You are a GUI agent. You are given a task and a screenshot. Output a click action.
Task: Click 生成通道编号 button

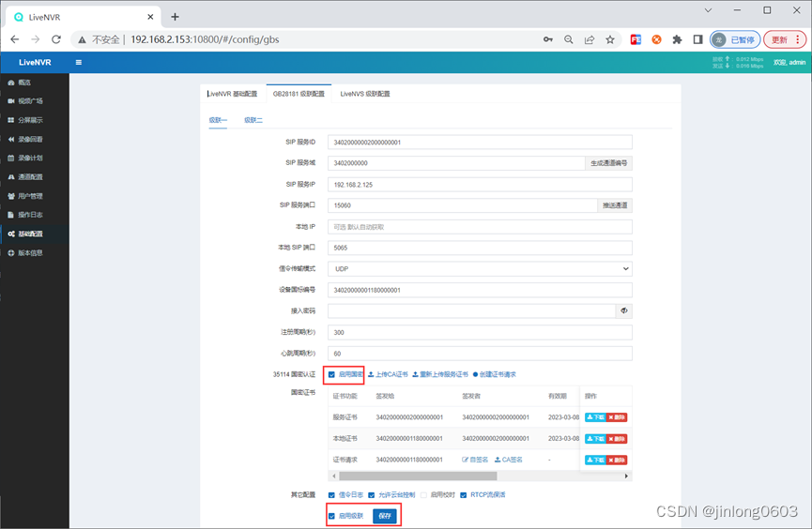tap(609, 163)
